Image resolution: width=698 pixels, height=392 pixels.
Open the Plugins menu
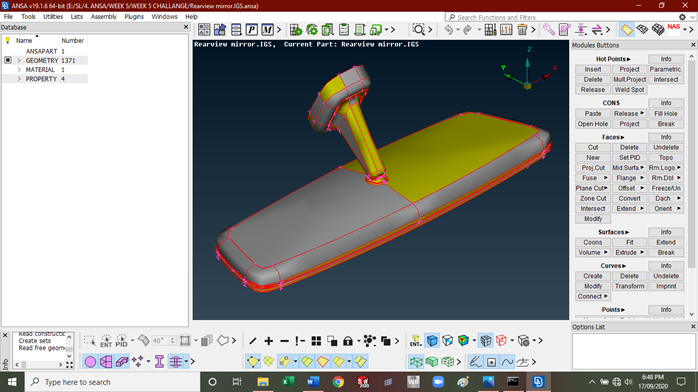[134, 16]
